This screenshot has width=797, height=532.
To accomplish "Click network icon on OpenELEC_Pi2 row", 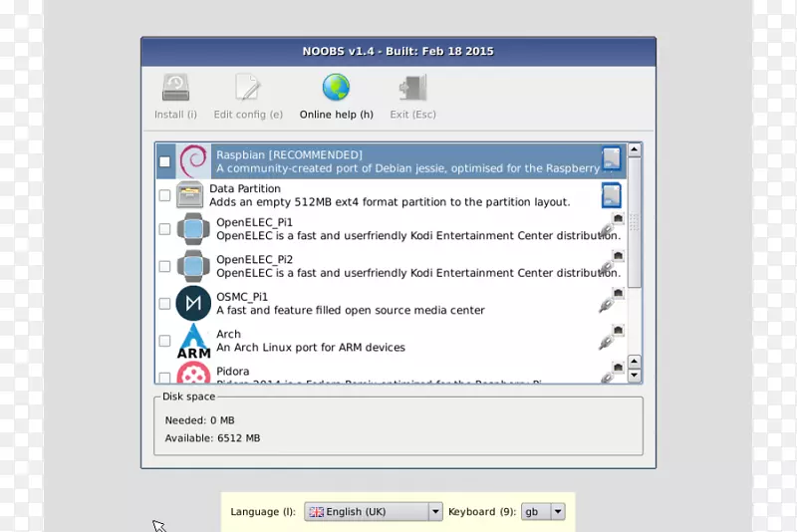I will pos(612,263).
